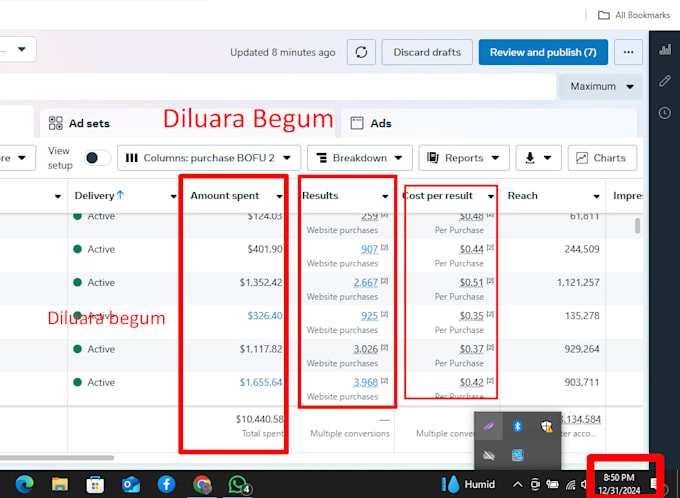680x498 pixels.
Task: Expand the Maximum date range dropdown
Action: pyautogui.click(x=601, y=87)
